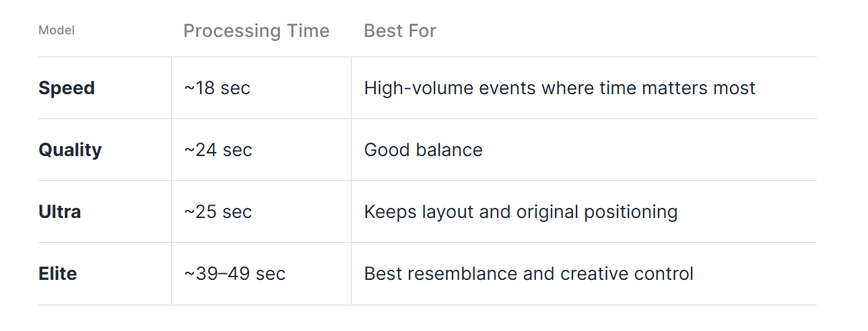Select the Elite model name
The width and height of the screenshot is (868, 331).
[x=58, y=274]
